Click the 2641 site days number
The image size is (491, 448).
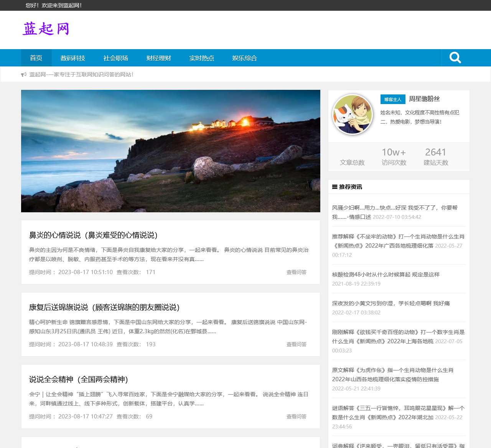pyautogui.click(x=436, y=152)
